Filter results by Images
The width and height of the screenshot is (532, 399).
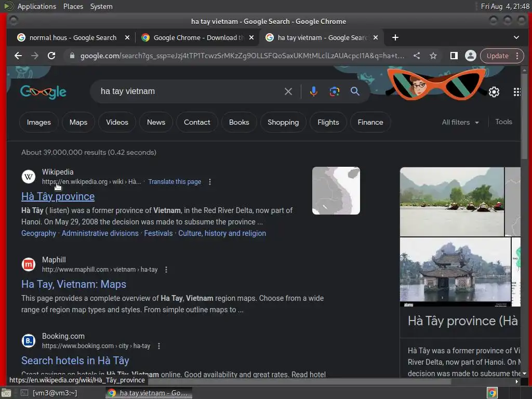pos(38,122)
